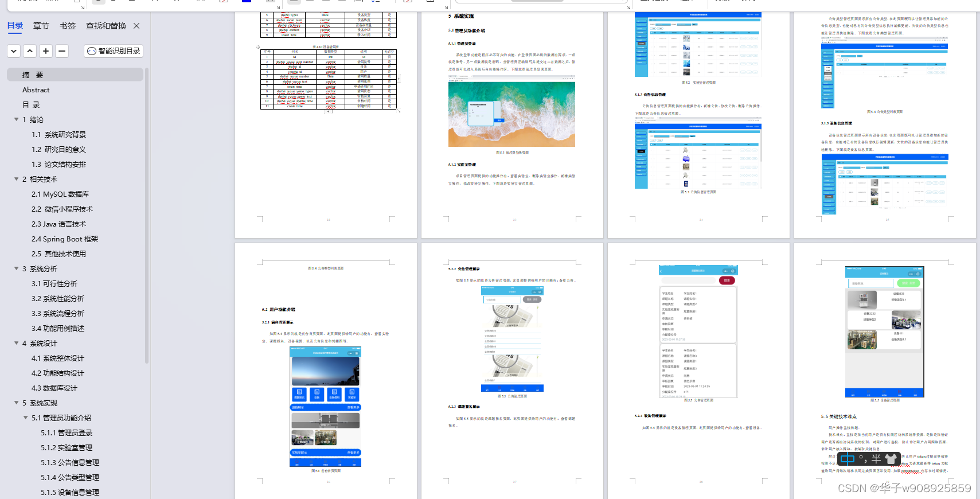The image size is (980, 499).
Task: Collapse the '3 系统分析' outline section
Action: [x=16, y=268]
